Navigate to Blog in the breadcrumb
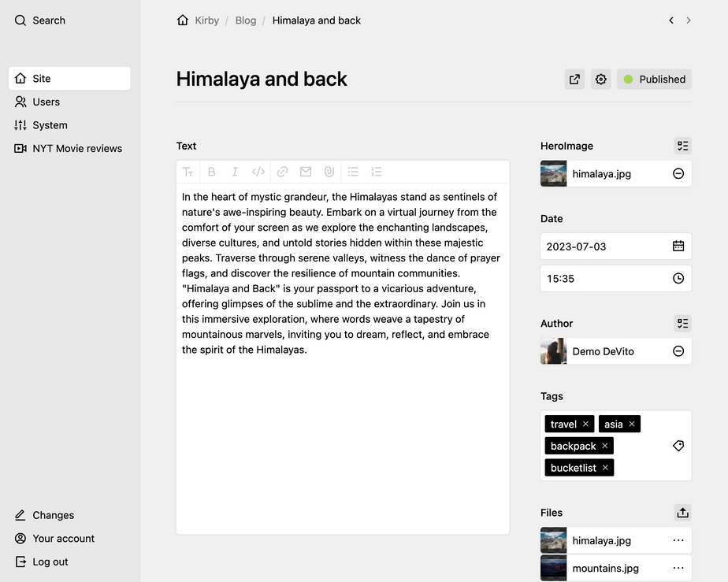Image resolution: width=728 pixels, height=582 pixels. point(246,20)
